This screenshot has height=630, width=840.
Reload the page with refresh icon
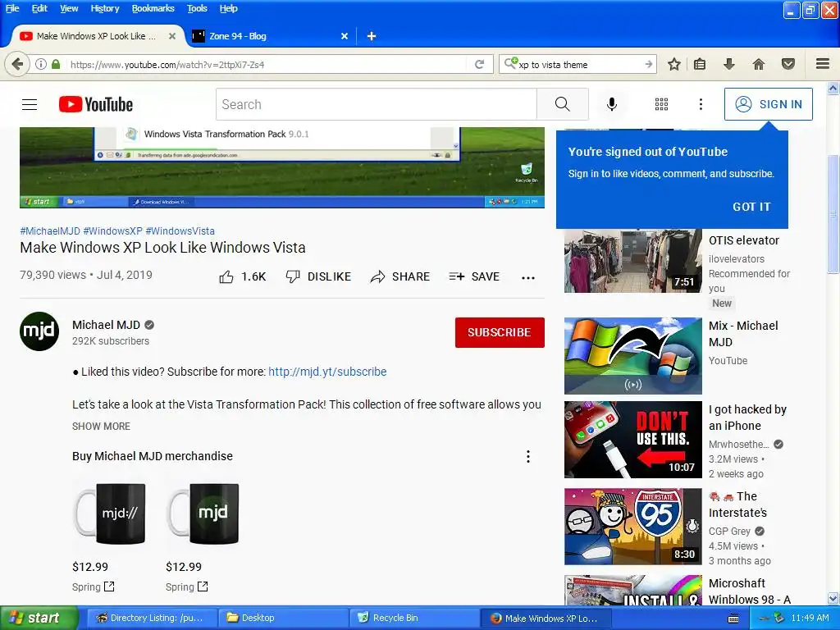point(479,64)
